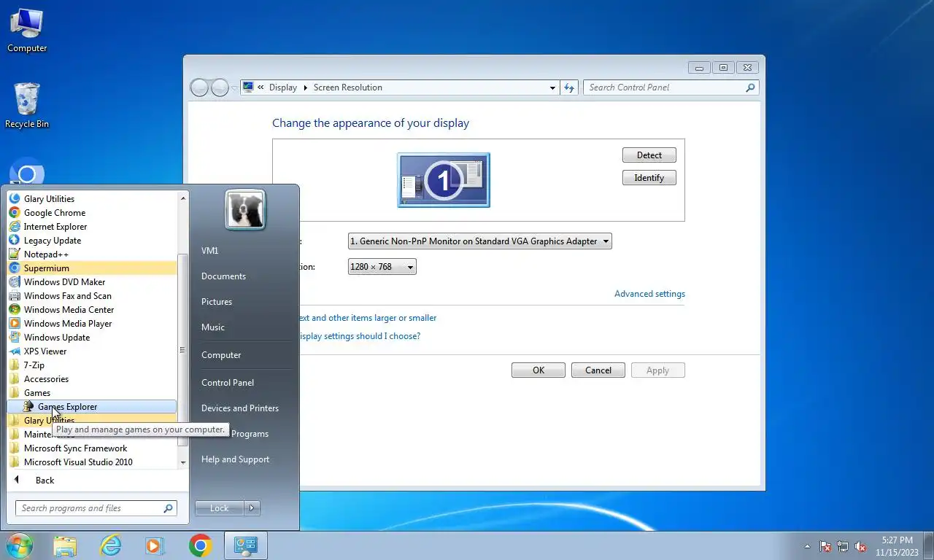The image size is (934, 560).
Task: Select Control Panel taskbar button
Action: click(x=246, y=545)
